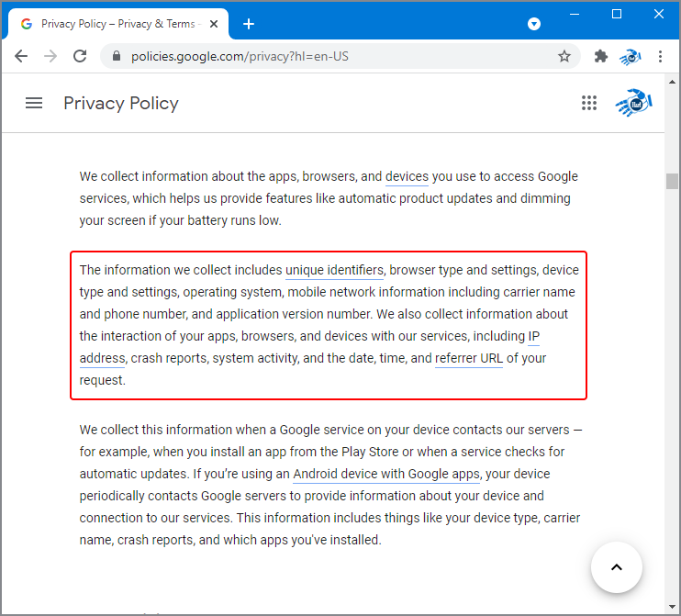Reload the page
Image resolution: width=681 pixels, height=616 pixels.
click(80, 56)
